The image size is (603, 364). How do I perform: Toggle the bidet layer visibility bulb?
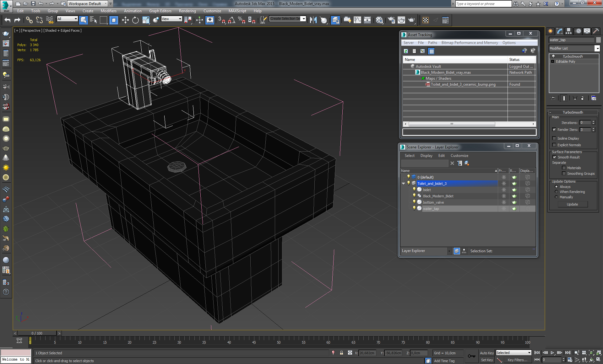414,189
